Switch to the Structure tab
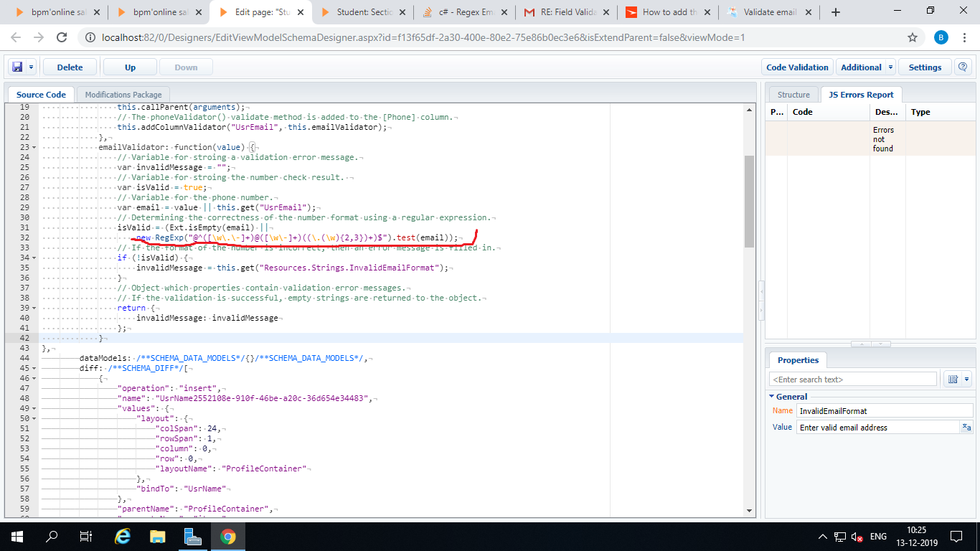This screenshot has height=551, width=980. 793,95
